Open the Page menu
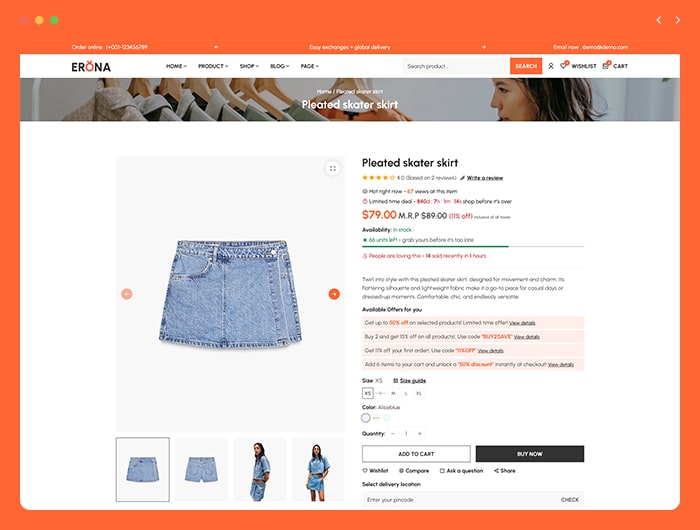Image resolution: width=700 pixels, height=530 pixels. [x=309, y=66]
